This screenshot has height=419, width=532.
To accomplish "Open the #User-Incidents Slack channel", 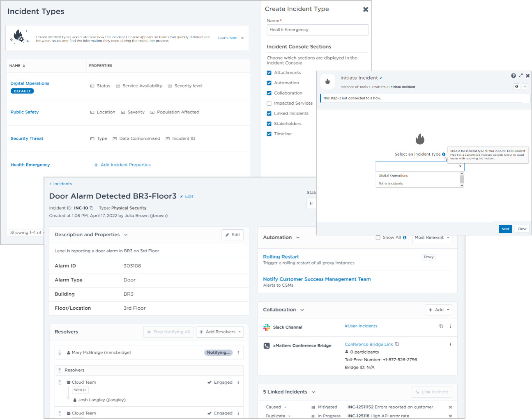I will pyautogui.click(x=361, y=326).
